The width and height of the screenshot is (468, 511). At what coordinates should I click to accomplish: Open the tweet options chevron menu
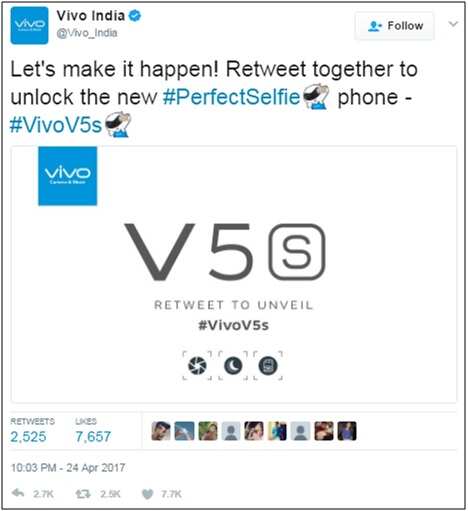pos(453,24)
